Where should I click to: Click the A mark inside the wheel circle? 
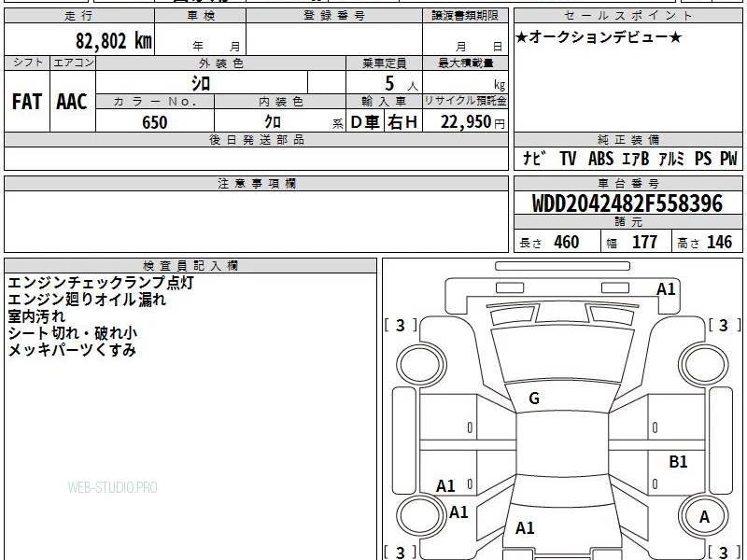click(704, 517)
